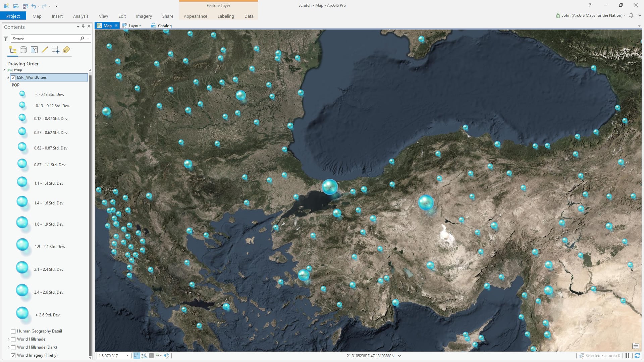Click the Project button
Viewport: 644px width, 362px height.
tap(13, 16)
